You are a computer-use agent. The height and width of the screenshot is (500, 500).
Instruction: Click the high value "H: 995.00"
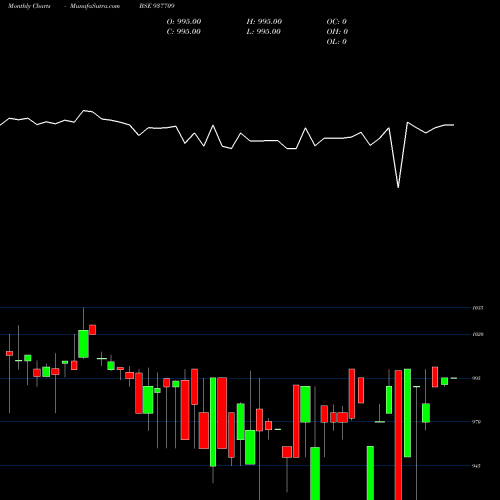coord(264,22)
